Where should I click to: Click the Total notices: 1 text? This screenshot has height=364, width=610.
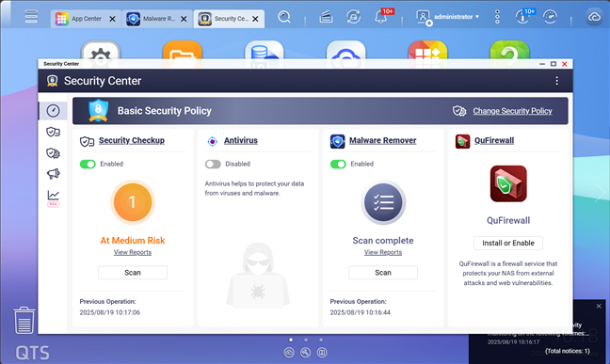[568, 351]
